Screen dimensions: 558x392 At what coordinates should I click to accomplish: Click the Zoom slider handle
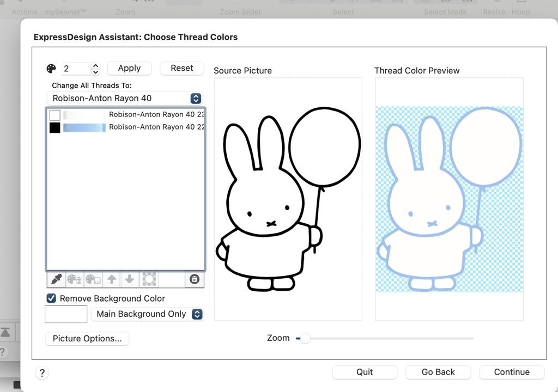pyautogui.click(x=305, y=338)
